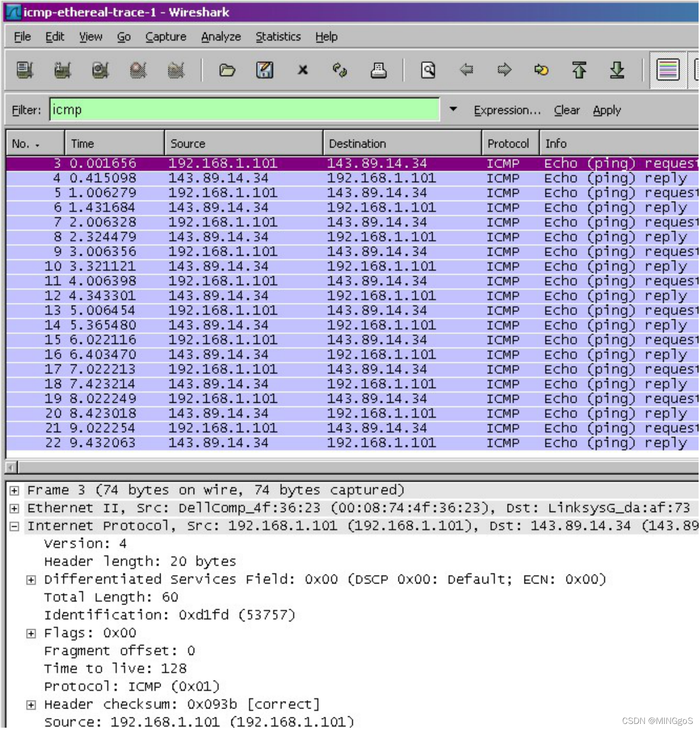The height and width of the screenshot is (730, 700).
Task: Click the List capture interfaces toolbar icon
Action: 25,70
